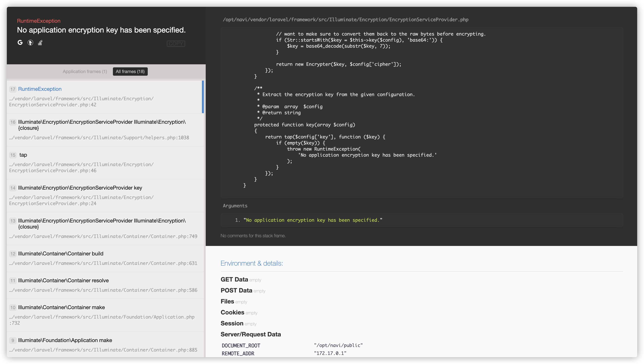Click the Arguments label
644x364 pixels.
click(235, 206)
